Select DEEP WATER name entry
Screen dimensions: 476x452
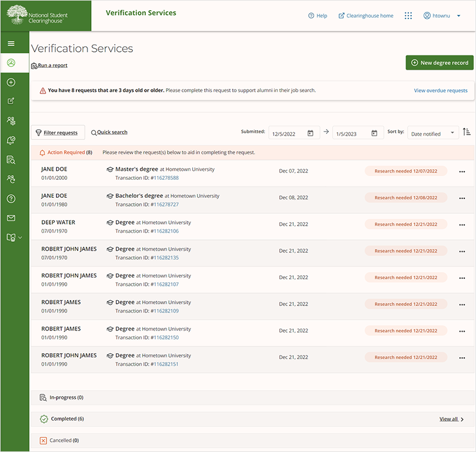pyautogui.click(x=58, y=222)
